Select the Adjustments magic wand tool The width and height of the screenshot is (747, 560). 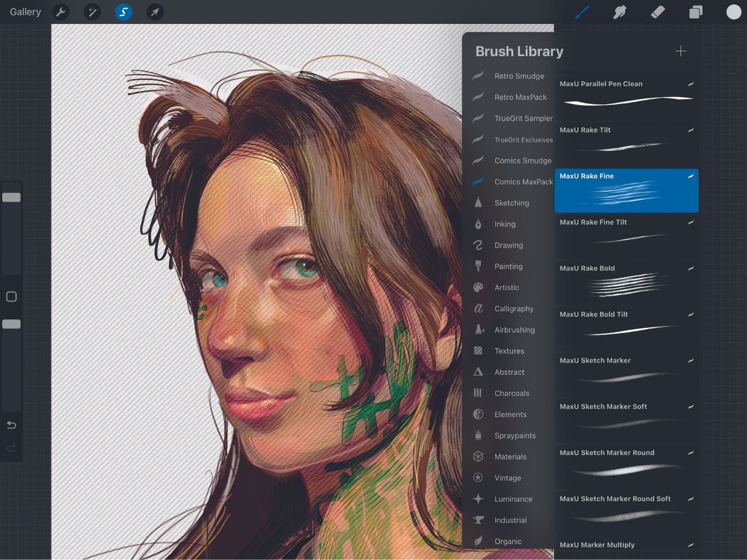(x=92, y=12)
